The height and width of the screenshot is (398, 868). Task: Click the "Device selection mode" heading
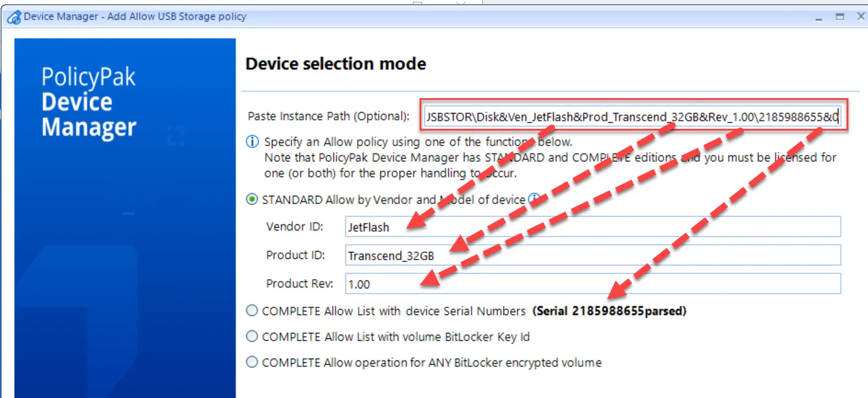point(336,64)
